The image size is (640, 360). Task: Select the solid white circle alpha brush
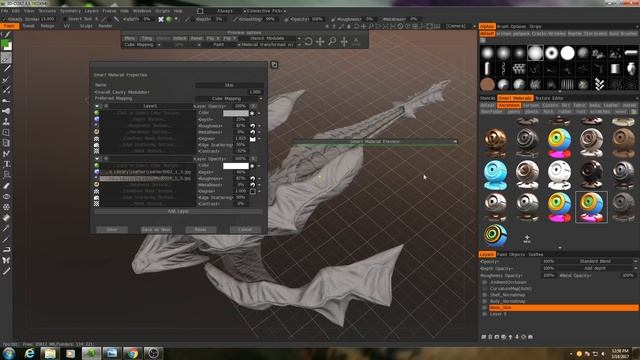tap(567, 53)
